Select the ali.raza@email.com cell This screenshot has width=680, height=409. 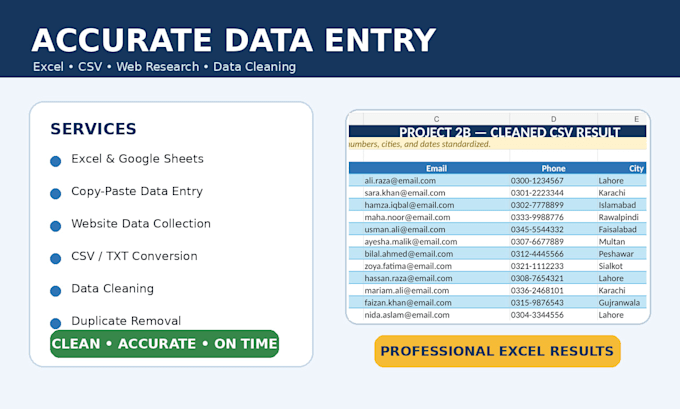[x=436, y=180]
